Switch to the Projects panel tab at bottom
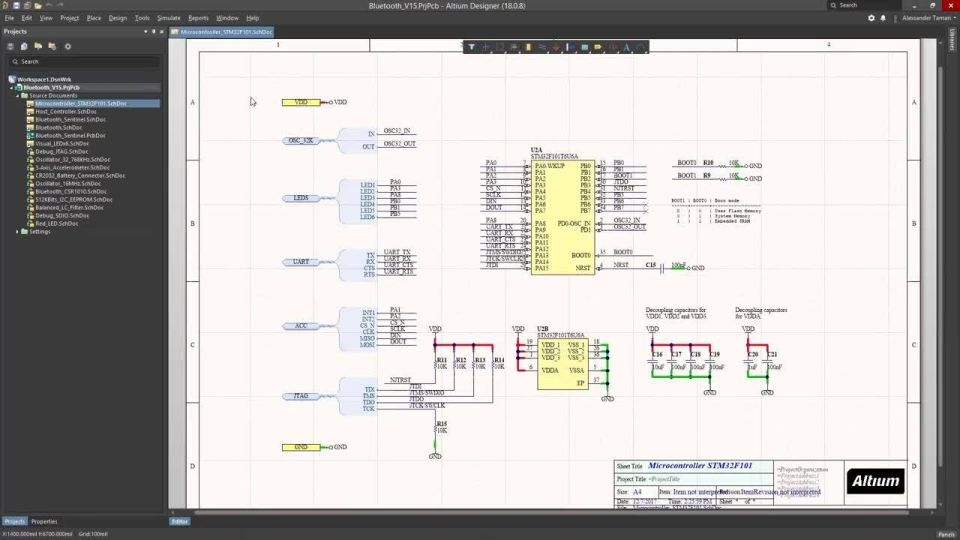960x540 pixels. point(14,522)
